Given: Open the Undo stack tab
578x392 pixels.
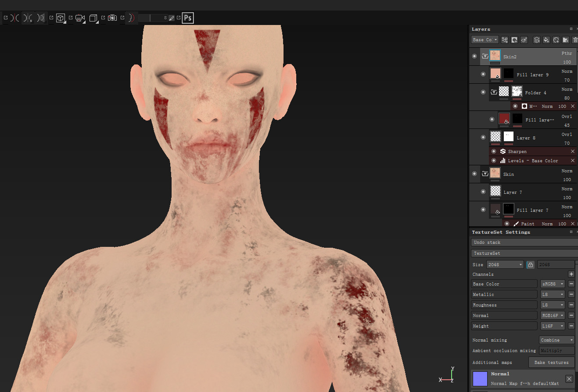Looking at the screenshot, I should coord(524,242).
